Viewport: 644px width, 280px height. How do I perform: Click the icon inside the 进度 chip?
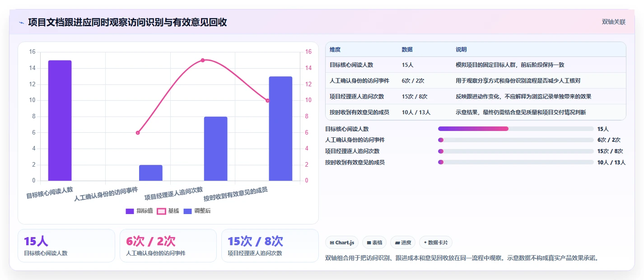coord(397,243)
